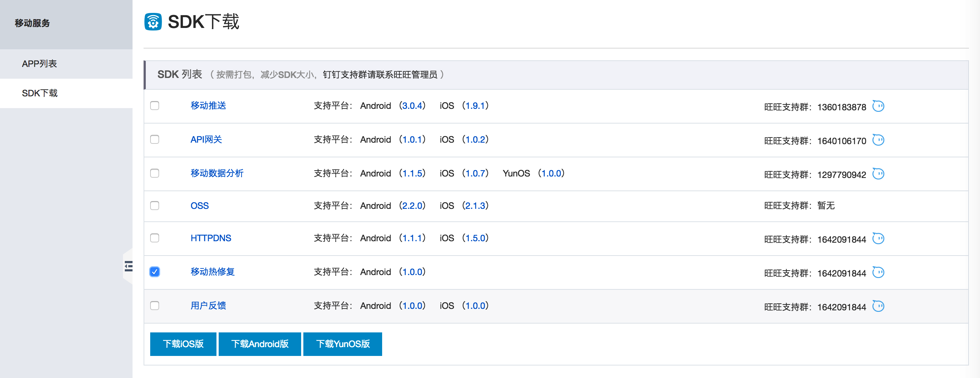
Task: Open Wangwang chat icon for 移动推送 row
Action: [x=878, y=106]
